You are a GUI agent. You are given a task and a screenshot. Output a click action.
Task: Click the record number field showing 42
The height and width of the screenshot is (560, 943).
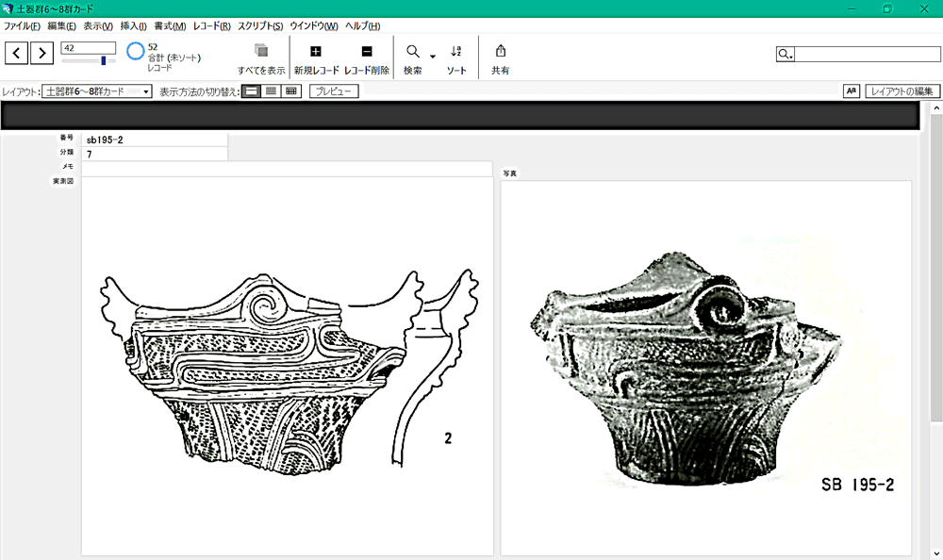tap(89, 48)
